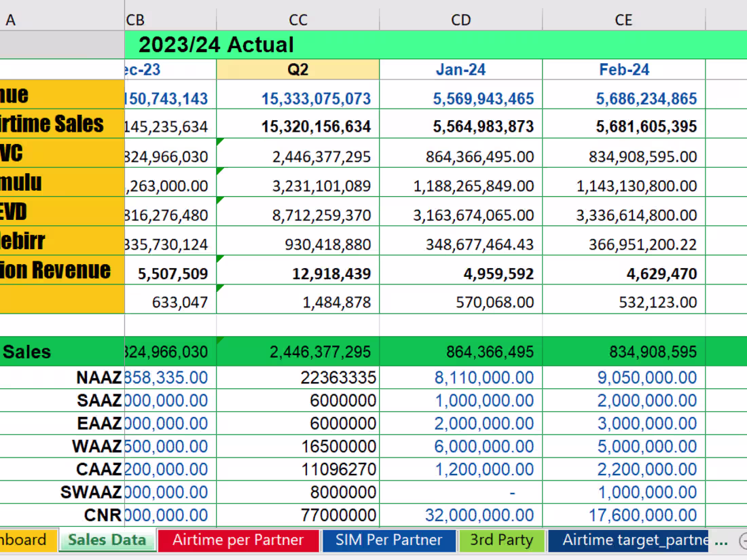Open the Sales Data sheet
The height and width of the screenshot is (560, 747).
[107, 540]
